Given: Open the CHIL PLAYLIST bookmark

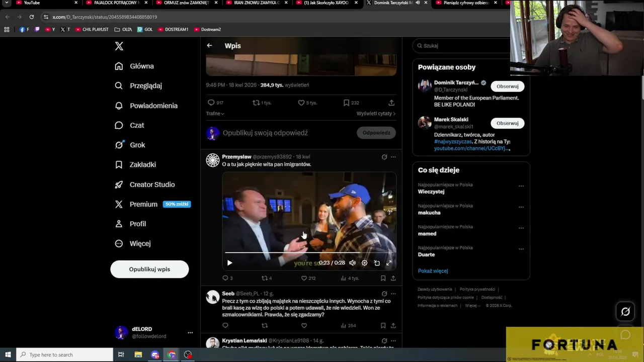Looking at the screenshot, I should (x=92, y=29).
